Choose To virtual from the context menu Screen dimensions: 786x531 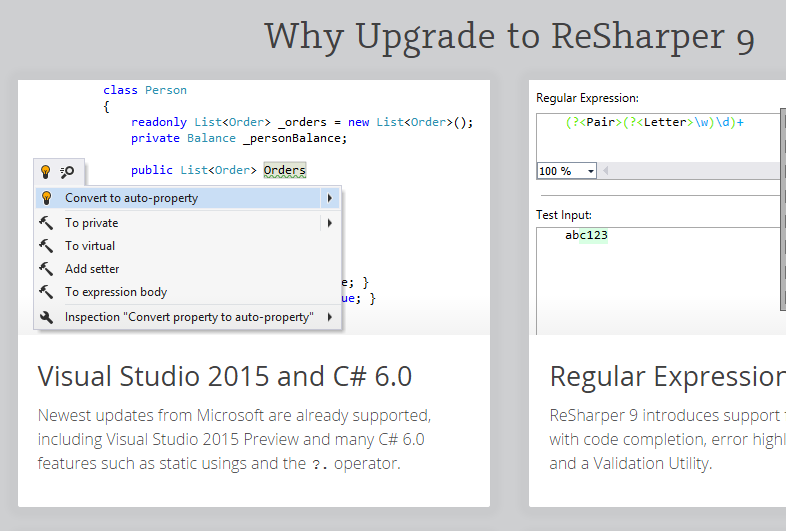tap(188, 246)
